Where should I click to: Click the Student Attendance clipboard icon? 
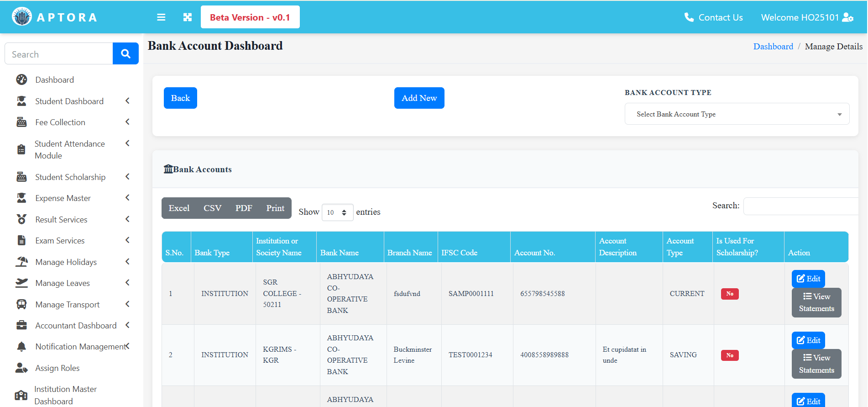21,149
